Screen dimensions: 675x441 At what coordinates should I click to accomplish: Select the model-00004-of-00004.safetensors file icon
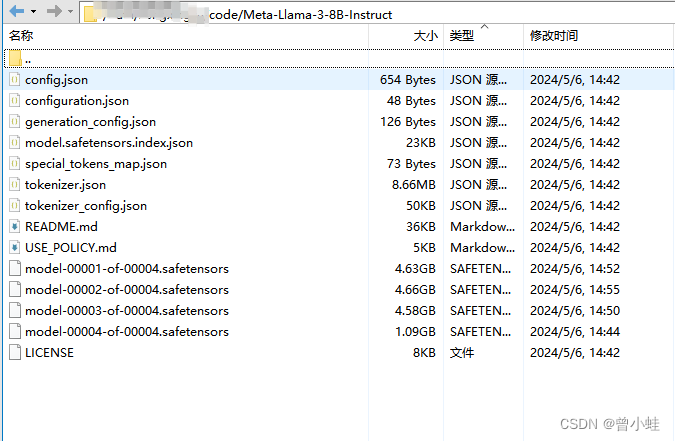click(x=15, y=331)
